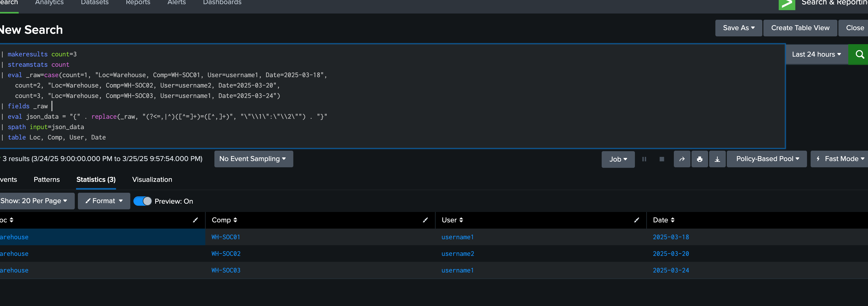The image size is (868, 306).
Task: Stop the search job
Action: pyautogui.click(x=661, y=159)
